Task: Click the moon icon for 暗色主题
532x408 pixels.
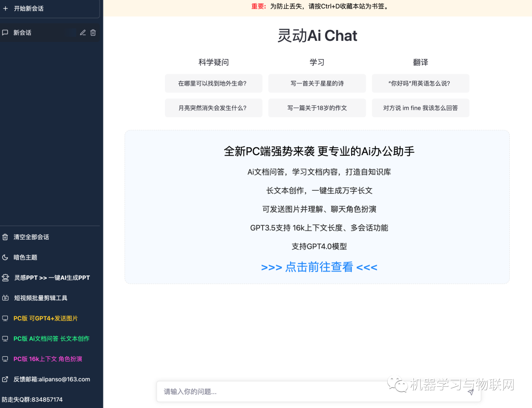Action: tap(5, 257)
